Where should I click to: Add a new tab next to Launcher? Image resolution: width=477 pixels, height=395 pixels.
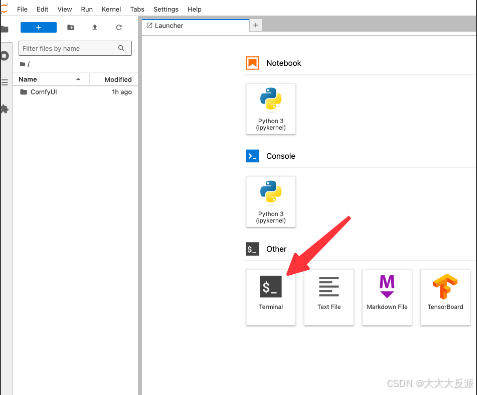click(256, 25)
